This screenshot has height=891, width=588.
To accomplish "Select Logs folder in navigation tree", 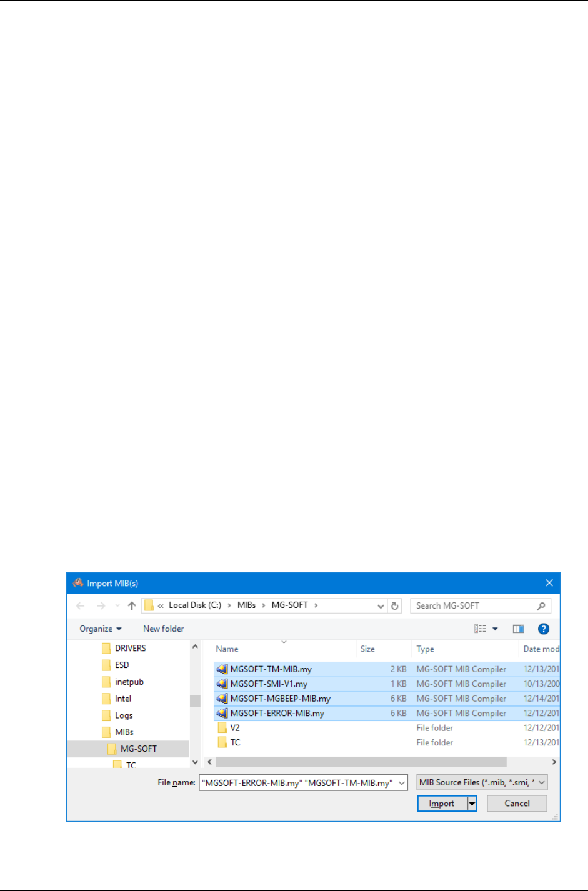I will tap(117, 715).
